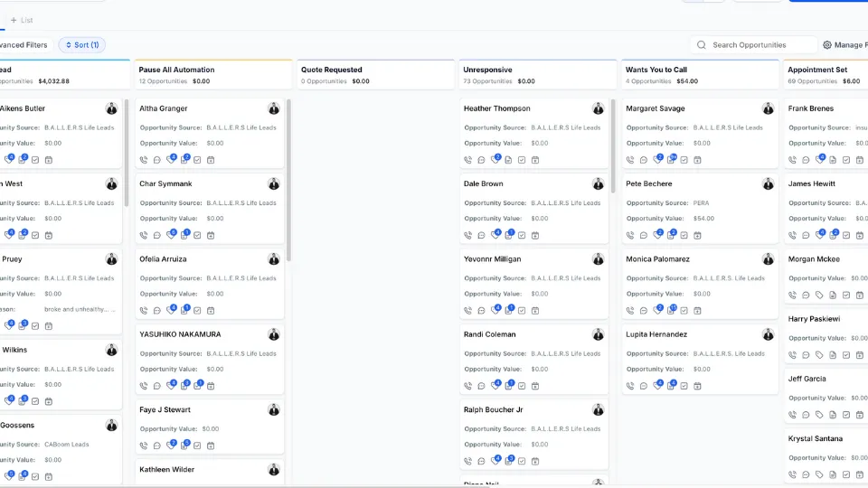Open calendar icon on Aikens Butler card
The image size is (868, 488).
coord(49,160)
